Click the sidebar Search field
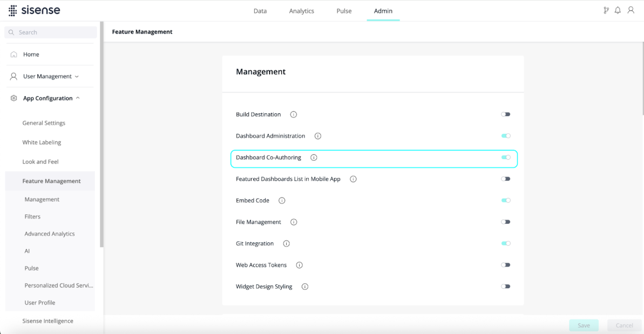This screenshot has width=644, height=334. (51, 32)
